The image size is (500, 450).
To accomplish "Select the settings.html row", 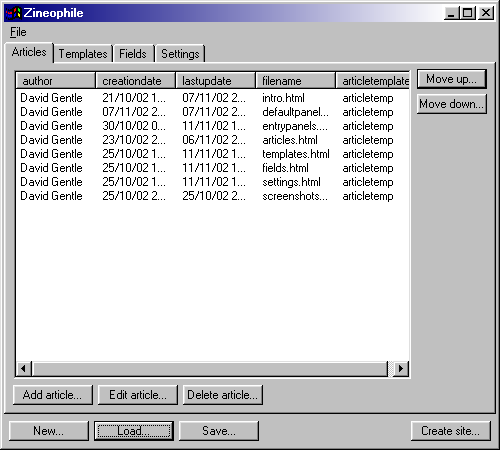I will 213,182.
